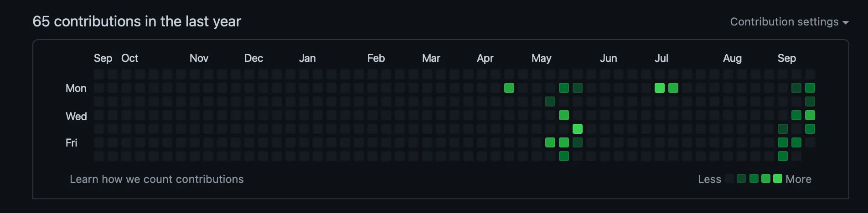Viewport: 868px width, 213px height.
Task: Click the green Tuesday cell in September
Action: pos(810,101)
